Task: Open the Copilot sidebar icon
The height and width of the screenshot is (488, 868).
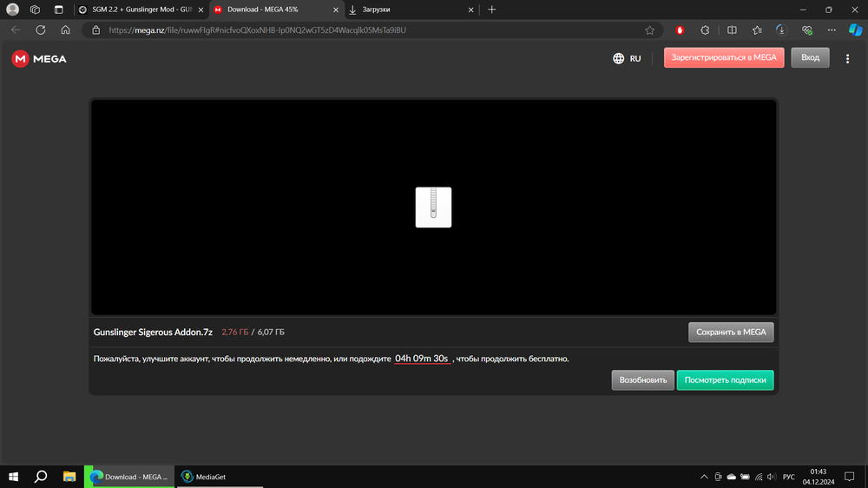Action: (x=855, y=30)
